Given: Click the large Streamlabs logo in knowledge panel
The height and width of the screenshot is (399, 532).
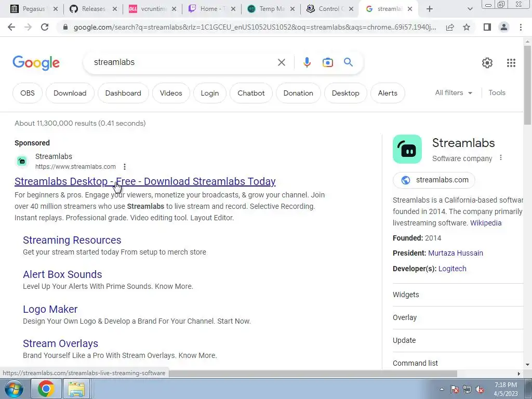Looking at the screenshot, I should (407, 149).
